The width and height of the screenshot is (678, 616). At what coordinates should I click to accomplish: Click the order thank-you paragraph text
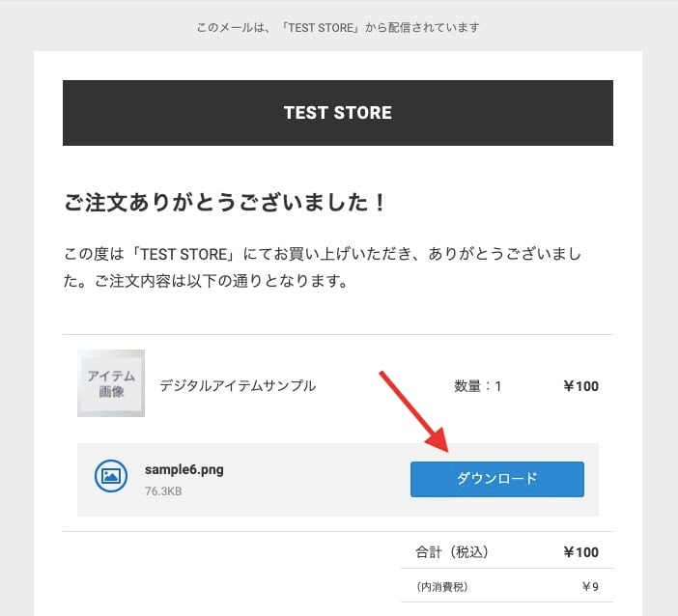pyautogui.click(x=323, y=267)
